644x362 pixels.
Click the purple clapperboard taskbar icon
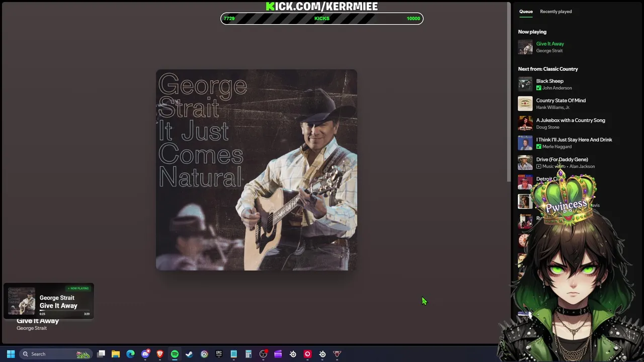pos(278,354)
